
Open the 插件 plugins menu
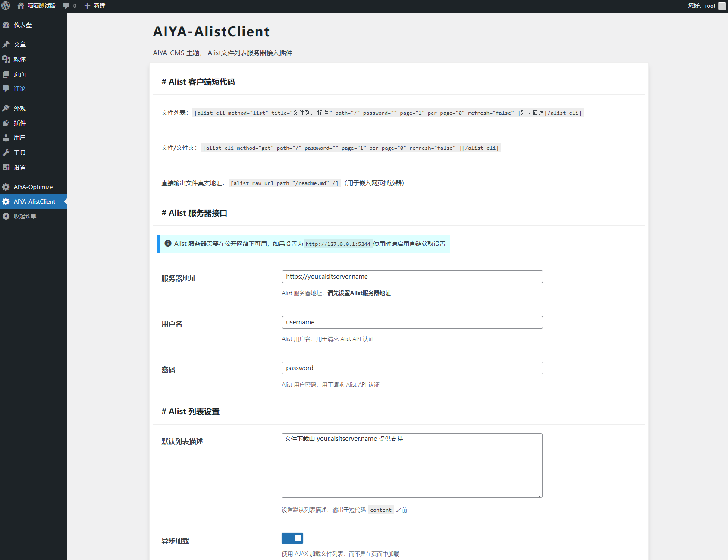click(x=19, y=123)
